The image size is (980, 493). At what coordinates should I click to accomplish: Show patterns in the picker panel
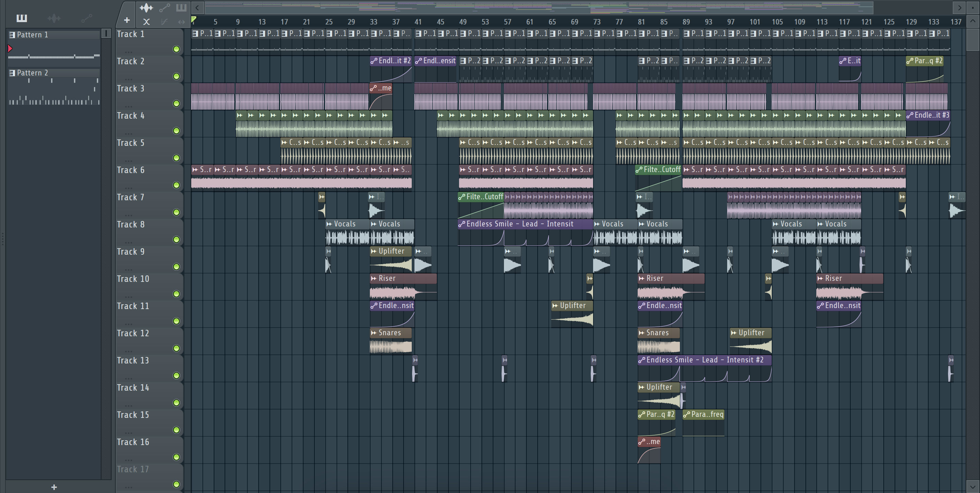tap(22, 18)
